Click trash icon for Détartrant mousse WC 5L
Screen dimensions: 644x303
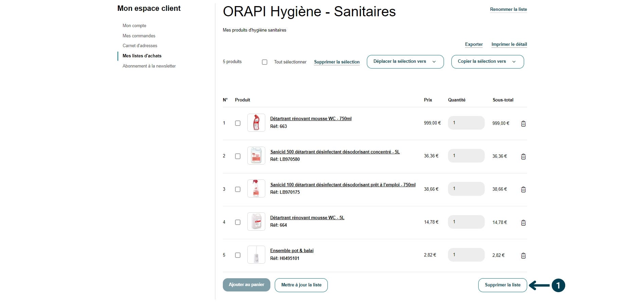pos(523,223)
